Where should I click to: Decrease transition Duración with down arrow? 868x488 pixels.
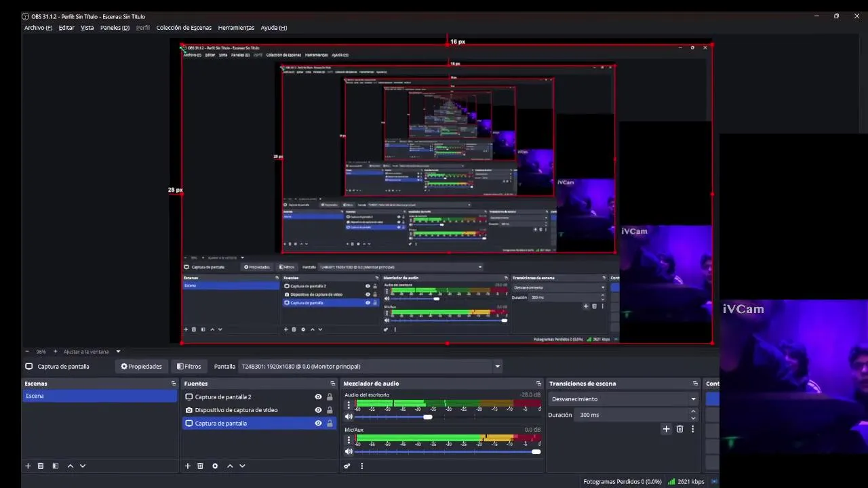[692, 418]
